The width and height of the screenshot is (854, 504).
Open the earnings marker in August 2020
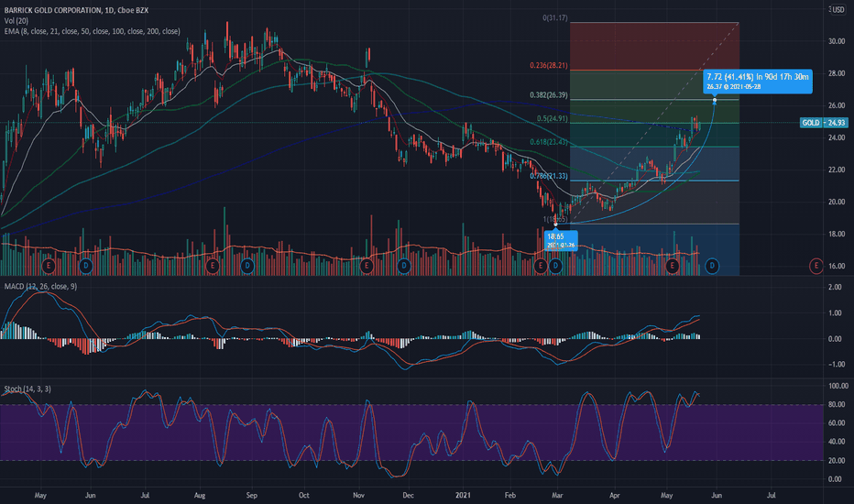pyautogui.click(x=213, y=266)
